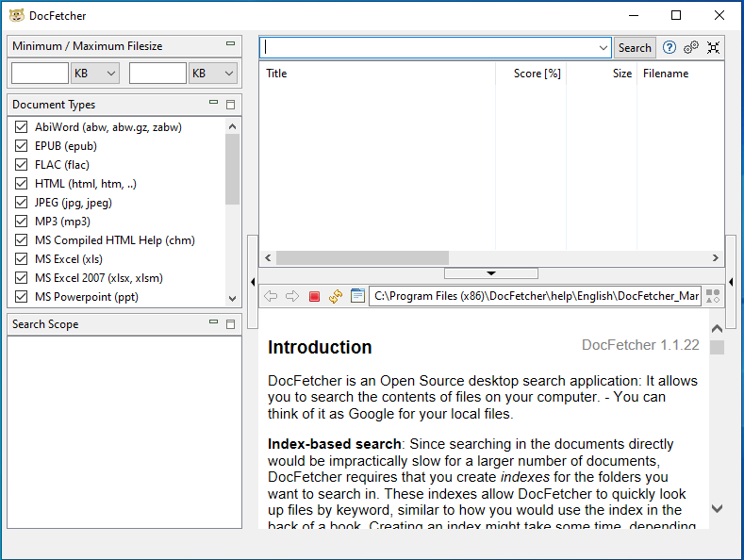Toggle MS Powerpoint (ppt) checkbox
This screenshot has height=560, width=744.
(x=21, y=297)
